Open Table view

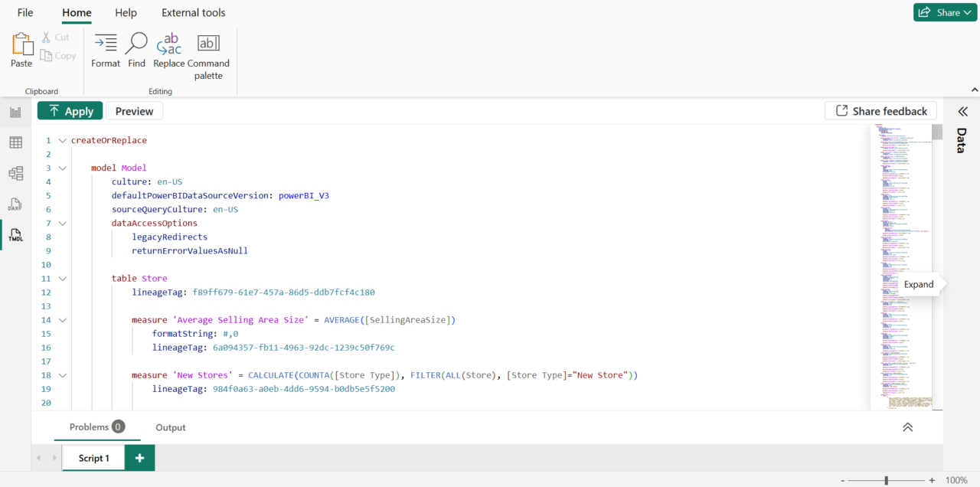pyautogui.click(x=15, y=142)
